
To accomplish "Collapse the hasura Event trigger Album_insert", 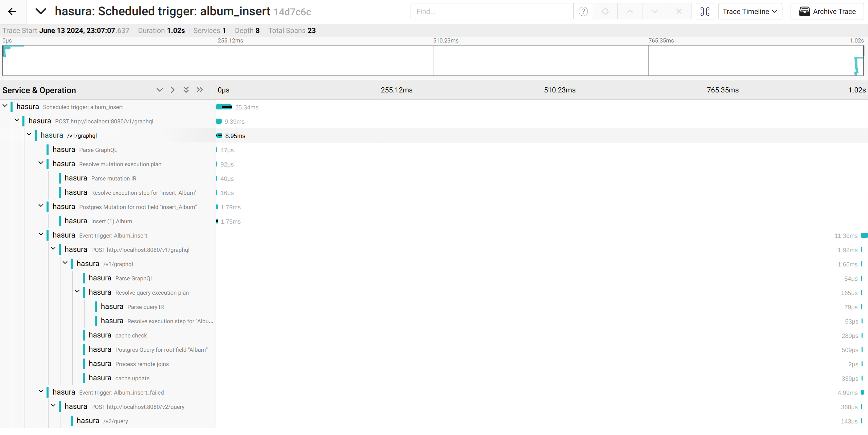I will 42,235.
